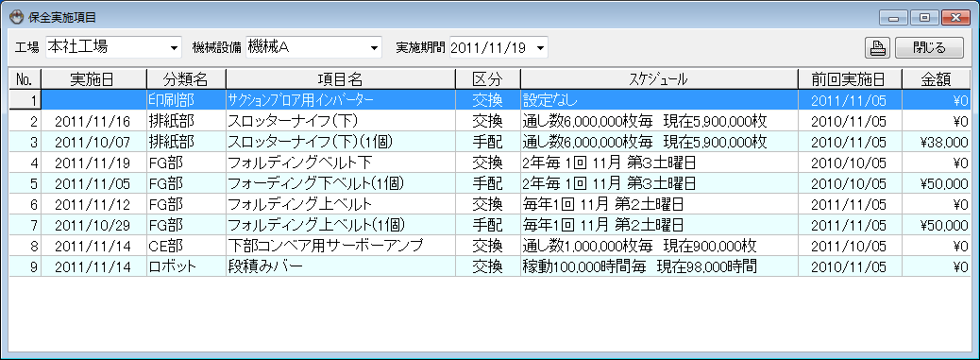Click the print icon button

878,47
